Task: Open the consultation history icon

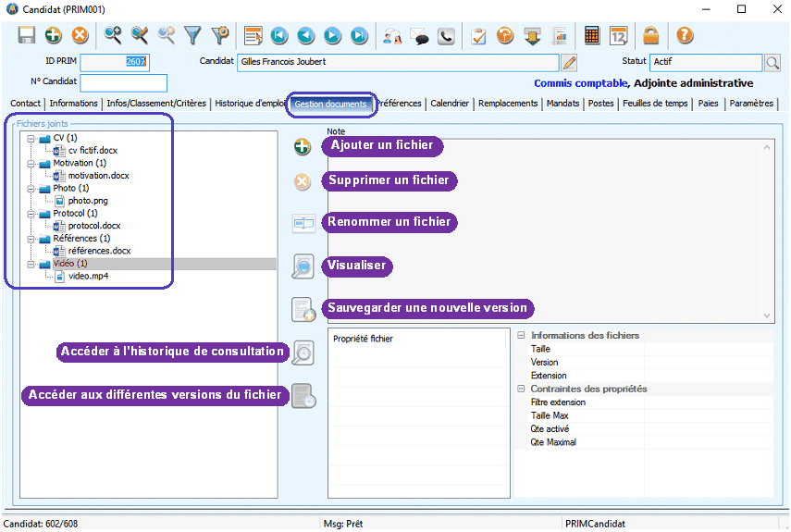Action: pyautogui.click(x=303, y=353)
